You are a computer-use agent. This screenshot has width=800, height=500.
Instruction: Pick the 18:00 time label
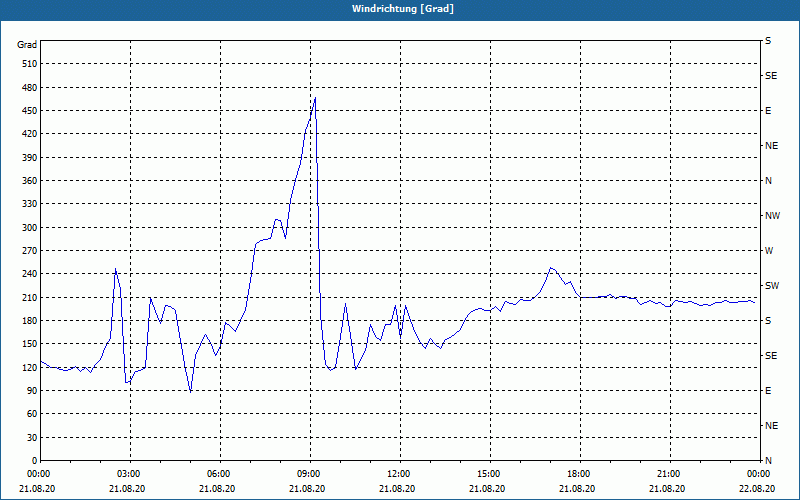(578, 474)
